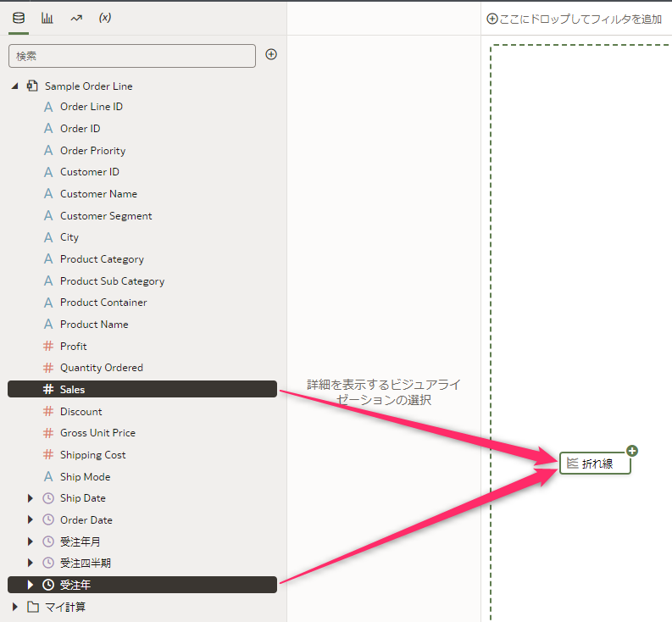Expand the 受注四半期 date hierarchy
The image size is (672, 622).
[x=30, y=563]
